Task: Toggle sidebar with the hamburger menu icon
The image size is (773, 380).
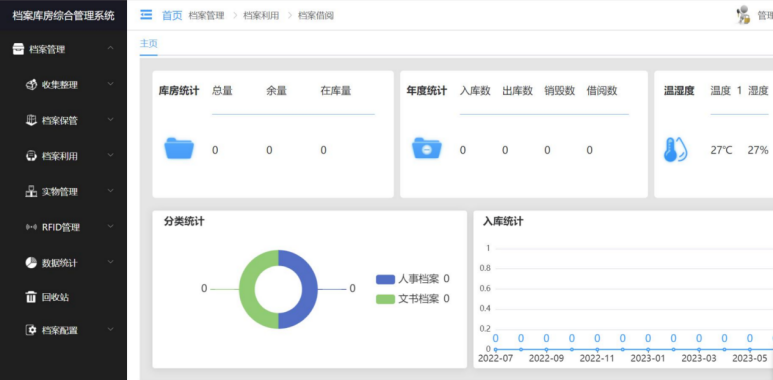Action: [x=146, y=15]
